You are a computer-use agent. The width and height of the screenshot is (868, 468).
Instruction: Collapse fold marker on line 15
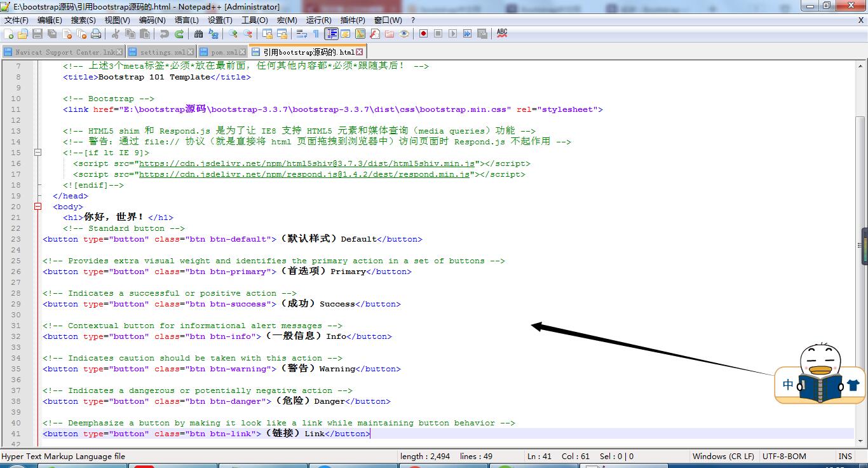coord(37,153)
